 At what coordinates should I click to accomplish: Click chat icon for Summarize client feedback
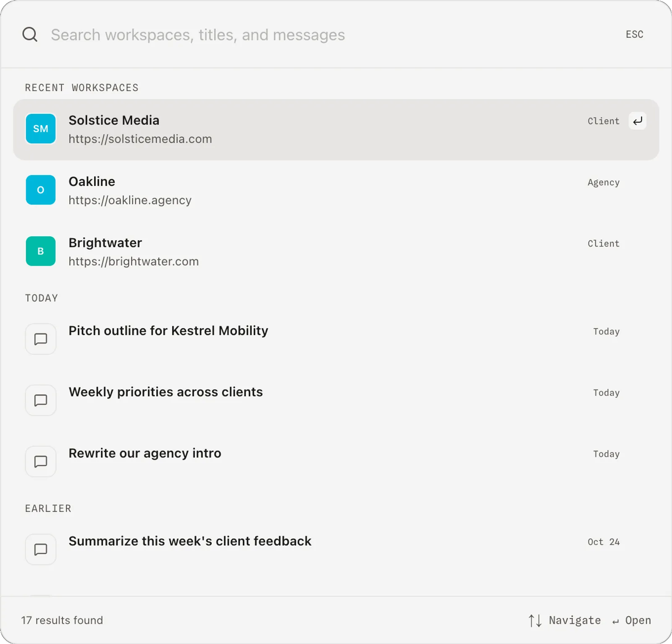tap(41, 549)
